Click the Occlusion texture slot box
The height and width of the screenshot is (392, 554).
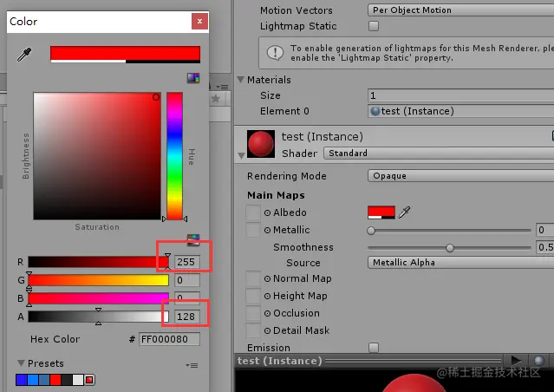[x=253, y=313]
